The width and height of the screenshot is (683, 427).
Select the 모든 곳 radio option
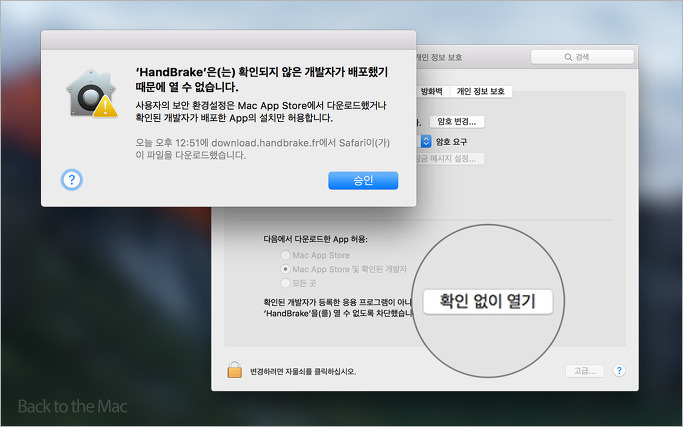coord(285,283)
